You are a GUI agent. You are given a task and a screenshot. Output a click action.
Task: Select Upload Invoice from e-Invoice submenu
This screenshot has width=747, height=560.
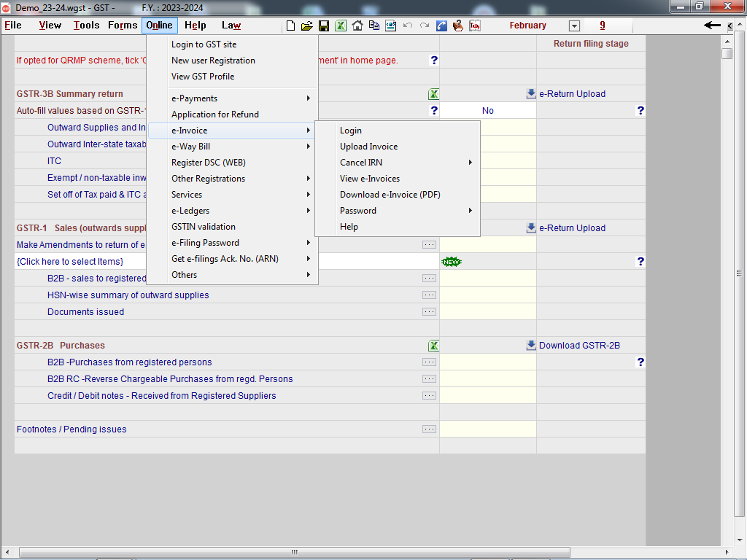point(368,147)
